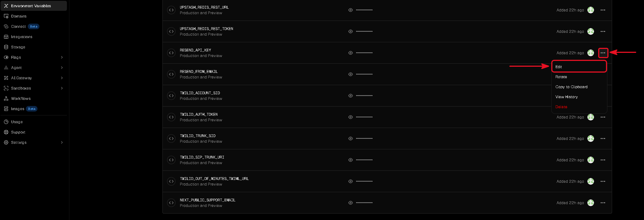Click the Usage sidebar icon

(6, 122)
